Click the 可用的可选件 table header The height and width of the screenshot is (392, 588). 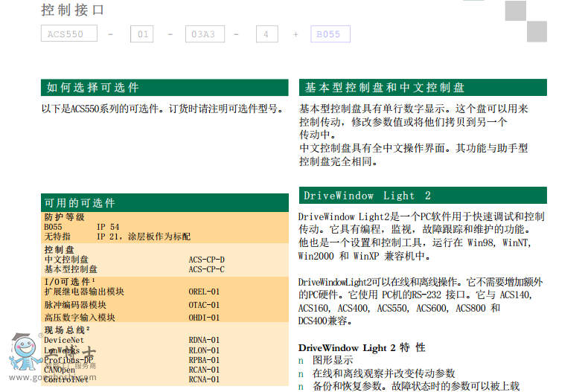pyautogui.click(x=164, y=203)
